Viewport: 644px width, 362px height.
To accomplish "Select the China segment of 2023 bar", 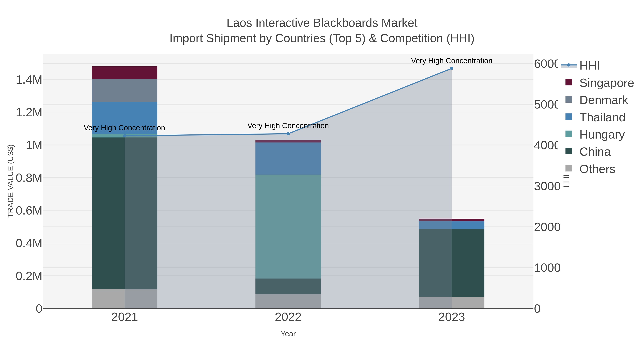I will tap(452, 263).
